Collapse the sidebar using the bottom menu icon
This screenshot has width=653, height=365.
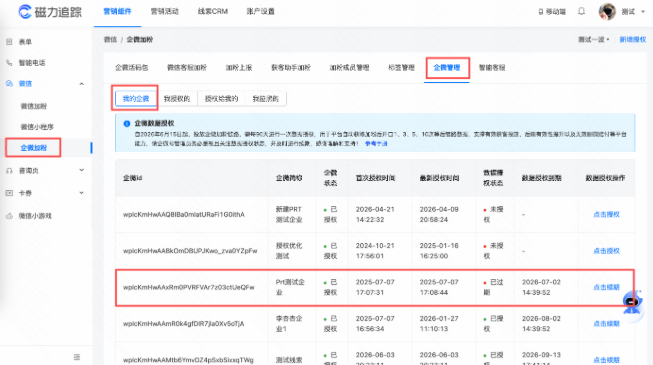[77, 357]
